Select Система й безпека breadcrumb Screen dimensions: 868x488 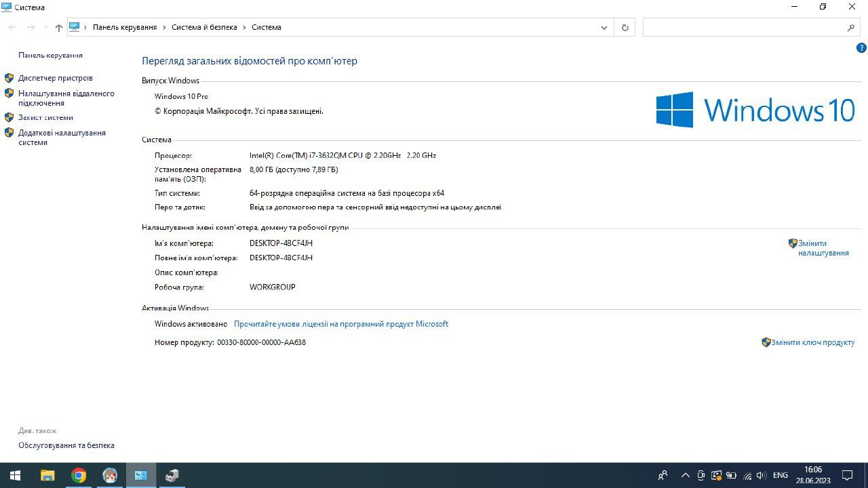tap(204, 27)
